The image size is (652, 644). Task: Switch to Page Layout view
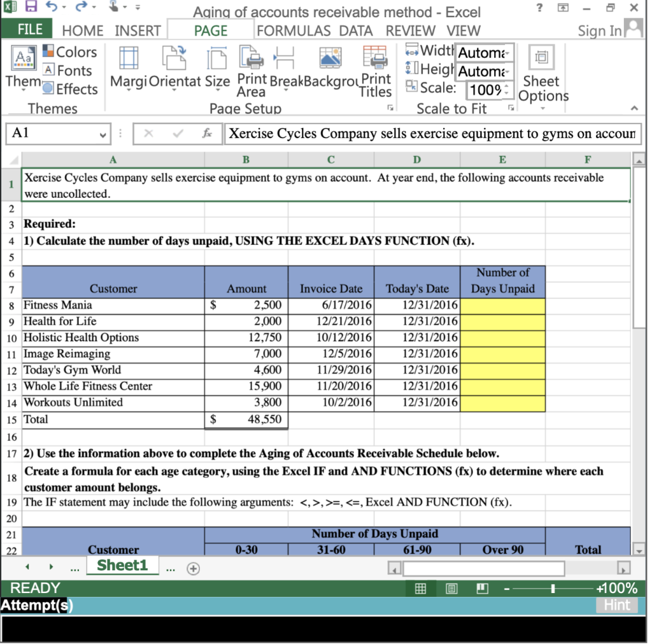(451, 588)
